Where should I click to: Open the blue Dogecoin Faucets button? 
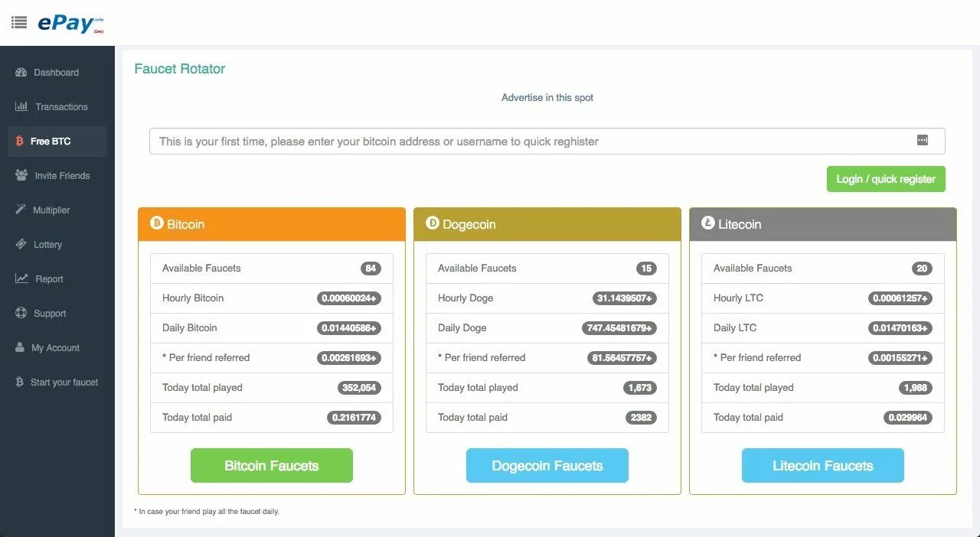click(547, 465)
